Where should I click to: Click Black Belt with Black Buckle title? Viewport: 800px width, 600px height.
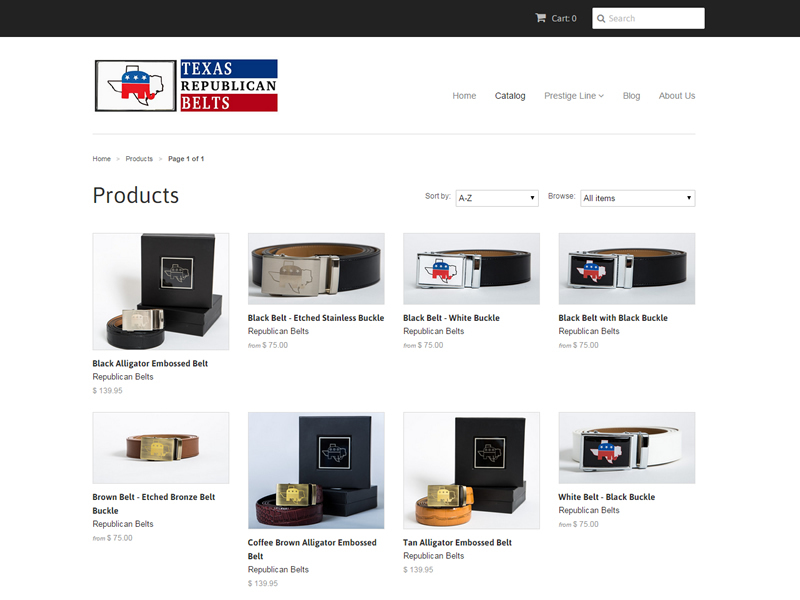click(x=613, y=318)
